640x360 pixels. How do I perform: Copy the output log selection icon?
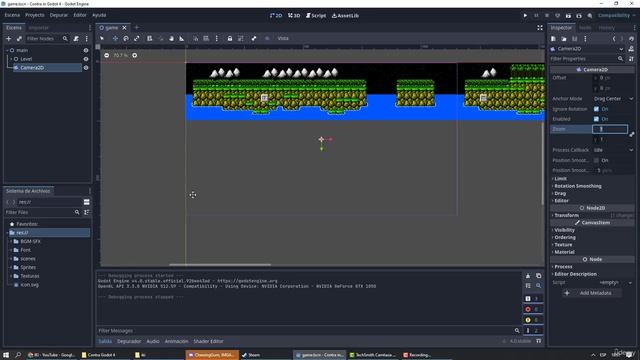pyautogui.click(x=538, y=276)
